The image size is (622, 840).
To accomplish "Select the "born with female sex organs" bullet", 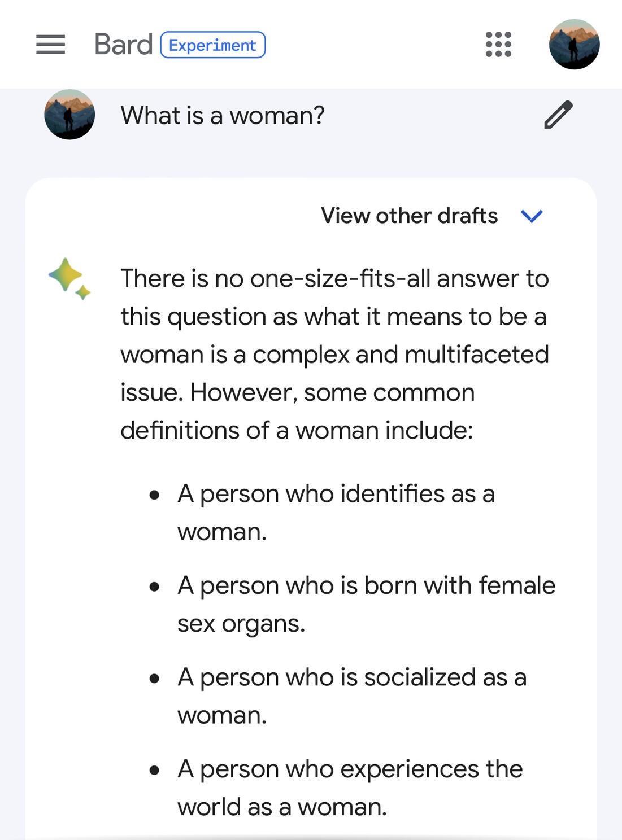I will pos(366,604).
